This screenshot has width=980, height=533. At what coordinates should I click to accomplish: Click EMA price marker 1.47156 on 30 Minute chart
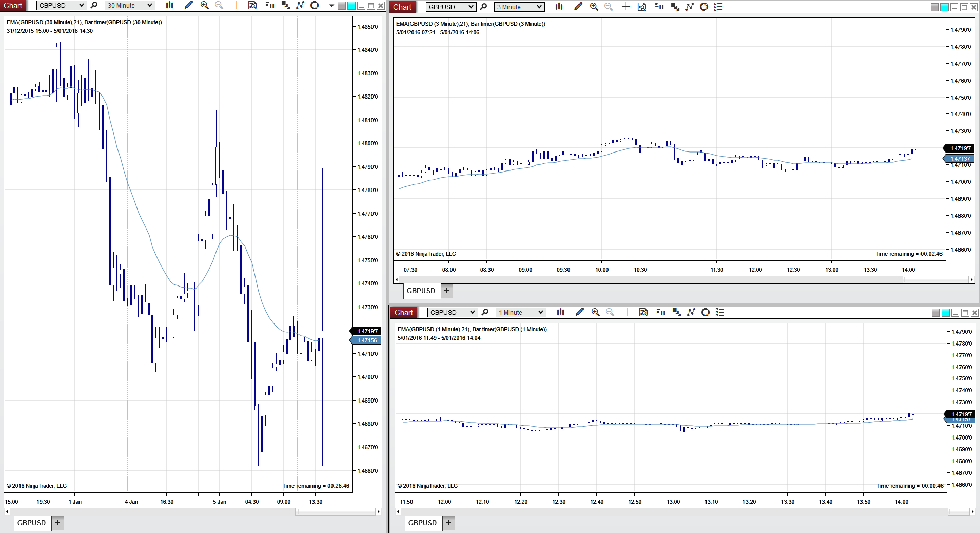point(366,340)
